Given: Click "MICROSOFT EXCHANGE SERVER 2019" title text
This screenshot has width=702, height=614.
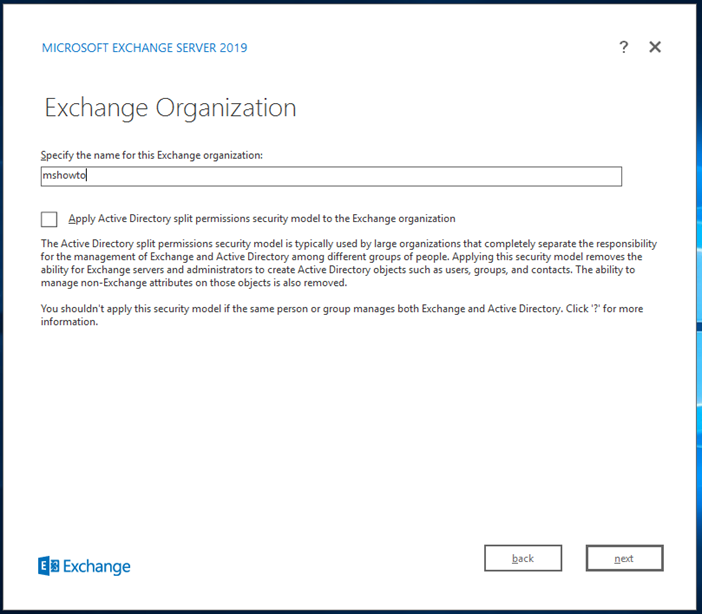Looking at the screenshot, I should pyautogui.click(x=144, y=48).
